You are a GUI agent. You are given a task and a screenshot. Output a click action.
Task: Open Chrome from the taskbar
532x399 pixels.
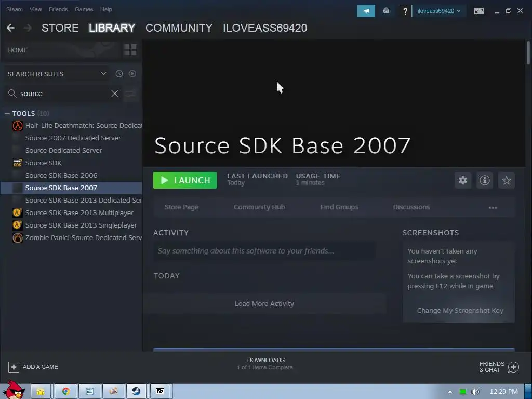[66, 392]
